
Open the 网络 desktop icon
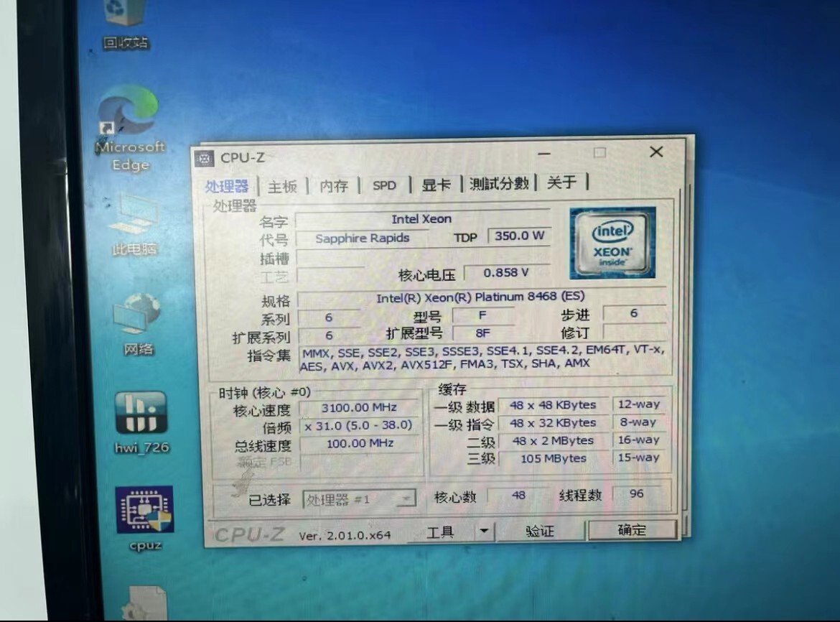point(138,324)
